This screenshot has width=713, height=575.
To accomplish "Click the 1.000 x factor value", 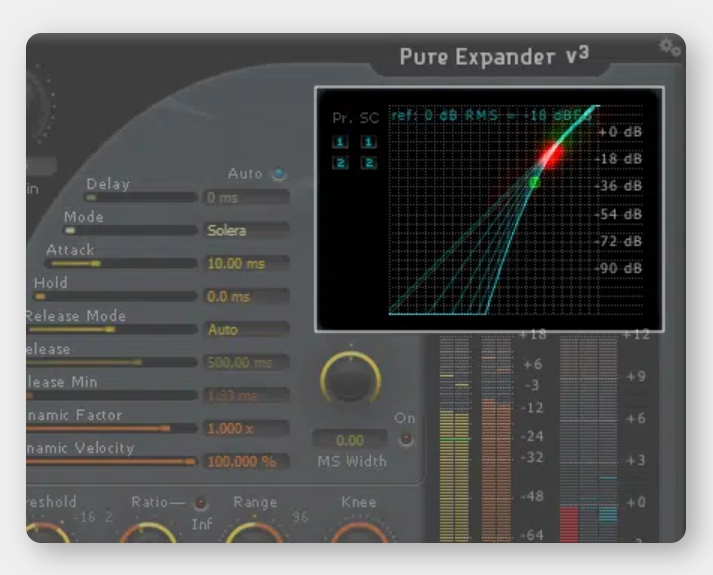I will coord(246,428).
